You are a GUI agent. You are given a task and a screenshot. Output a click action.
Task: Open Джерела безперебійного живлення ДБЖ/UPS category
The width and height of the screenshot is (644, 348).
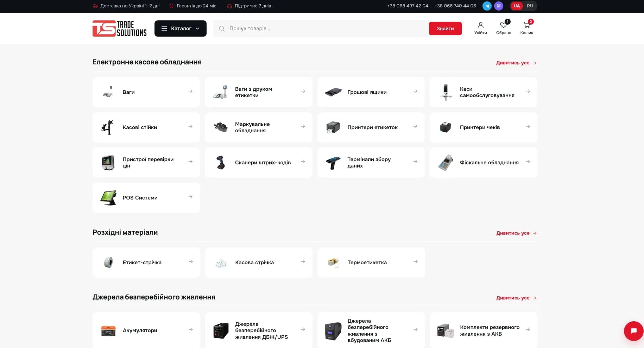coord(258,330)
